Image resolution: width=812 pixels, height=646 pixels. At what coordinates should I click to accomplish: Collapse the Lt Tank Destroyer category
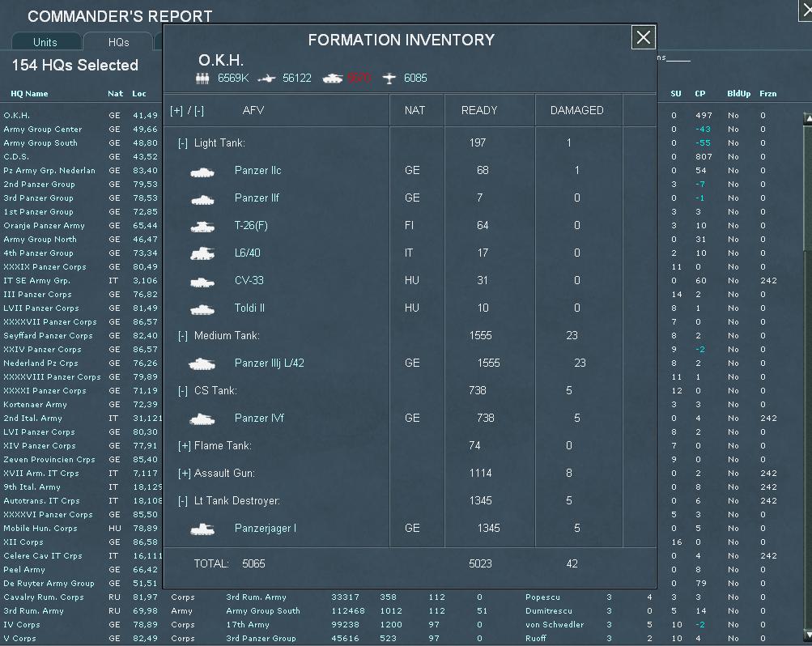[183, 501]
